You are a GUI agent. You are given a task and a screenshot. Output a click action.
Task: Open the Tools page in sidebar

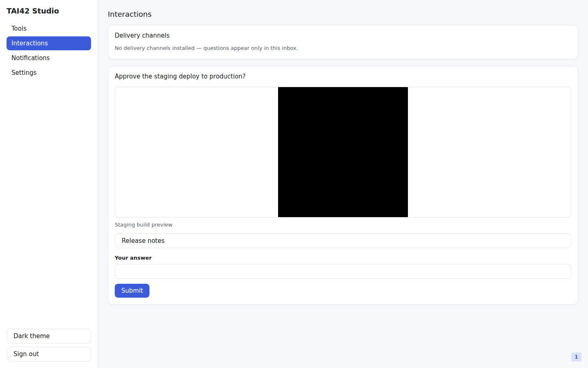point(49,29)
